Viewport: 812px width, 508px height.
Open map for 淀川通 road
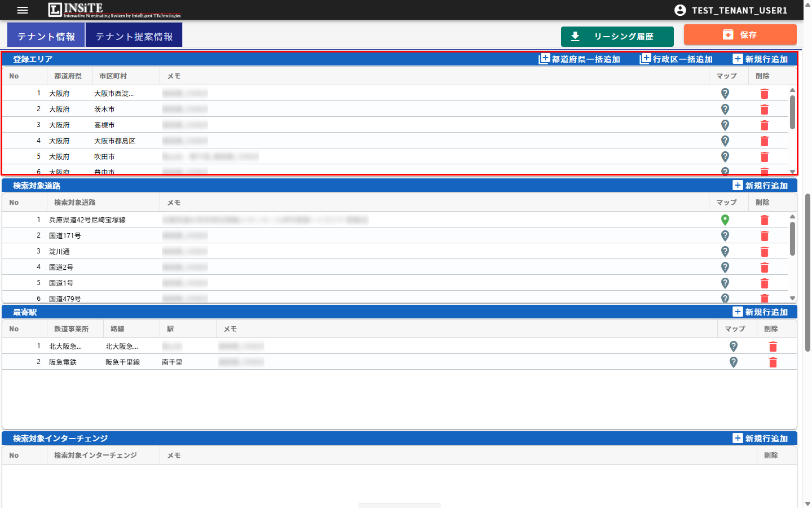[725, 251]
